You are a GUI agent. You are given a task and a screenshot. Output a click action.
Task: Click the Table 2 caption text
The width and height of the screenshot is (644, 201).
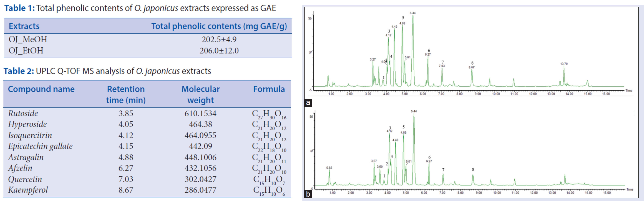coord(107,71)
